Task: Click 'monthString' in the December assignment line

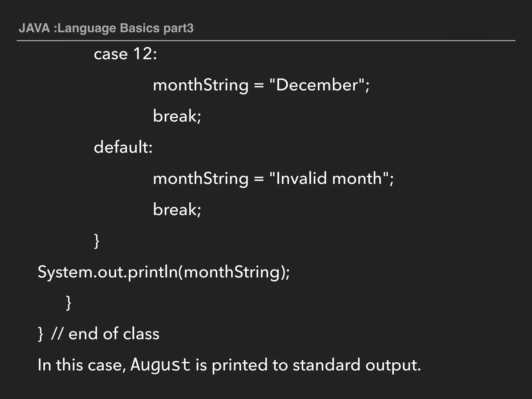Action: click(201, 85)
